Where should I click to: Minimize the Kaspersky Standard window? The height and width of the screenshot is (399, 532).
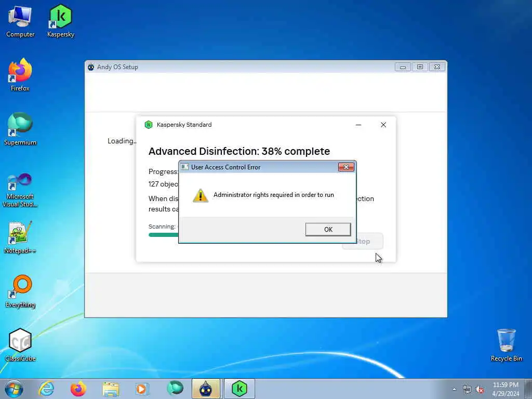[x=358, y=125]
